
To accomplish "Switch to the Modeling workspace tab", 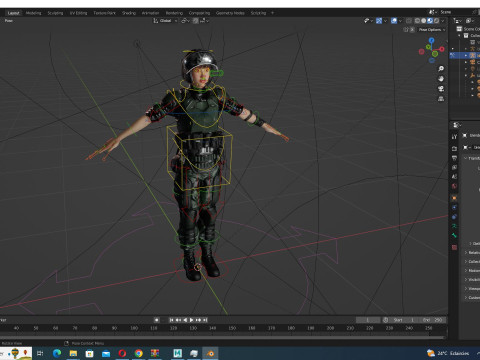I will (33, 13).
